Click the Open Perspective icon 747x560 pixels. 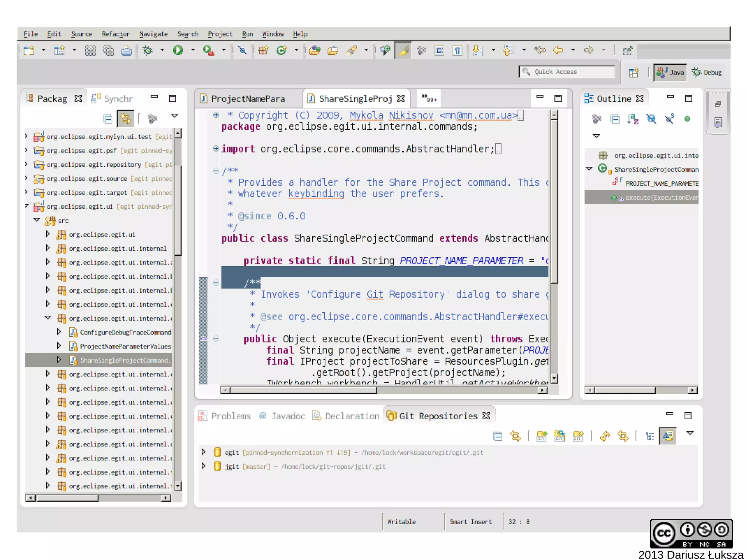coord(634,72)
